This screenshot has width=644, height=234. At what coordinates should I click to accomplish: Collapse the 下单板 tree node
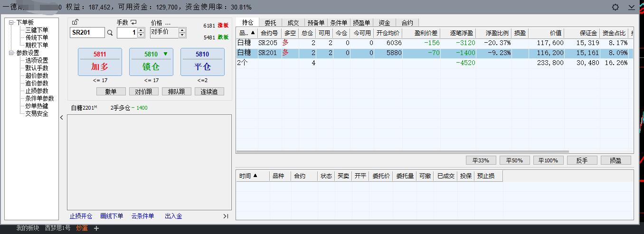[x=11, y=22]
